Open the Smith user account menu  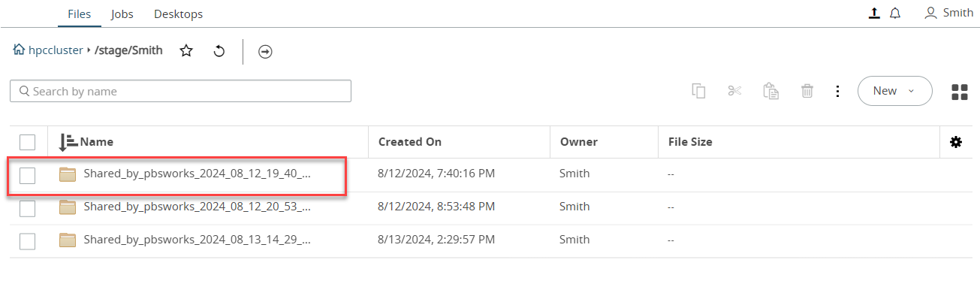click(949, 13)
